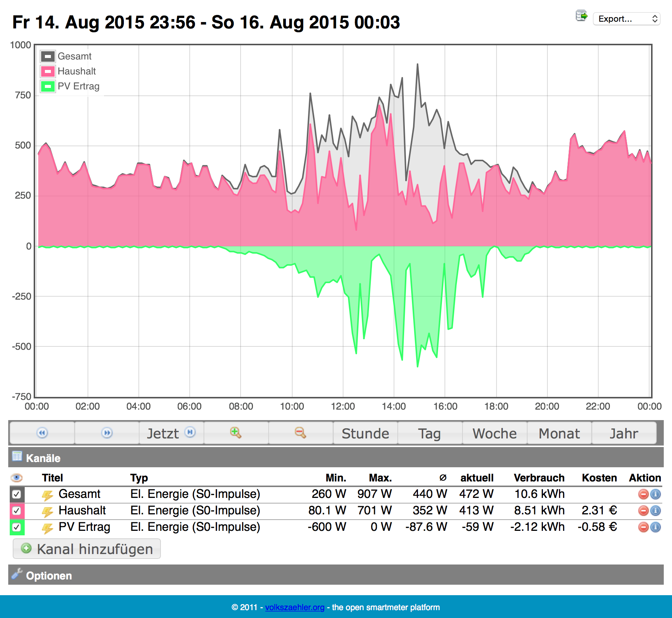The width and height of the screenshot is (672, 618).
Task: Zoom in on the chart
Action: (236, 433)
